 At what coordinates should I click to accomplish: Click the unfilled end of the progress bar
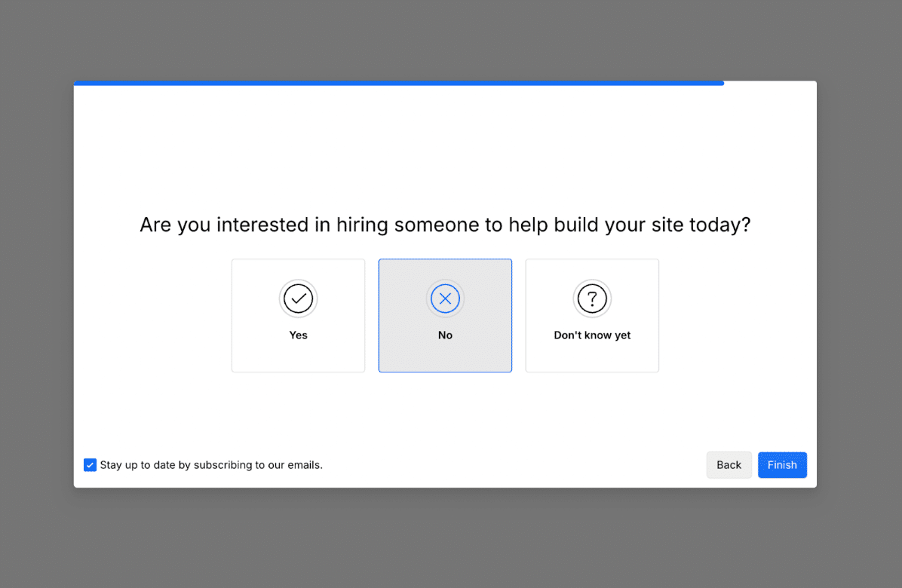[770, 84]
